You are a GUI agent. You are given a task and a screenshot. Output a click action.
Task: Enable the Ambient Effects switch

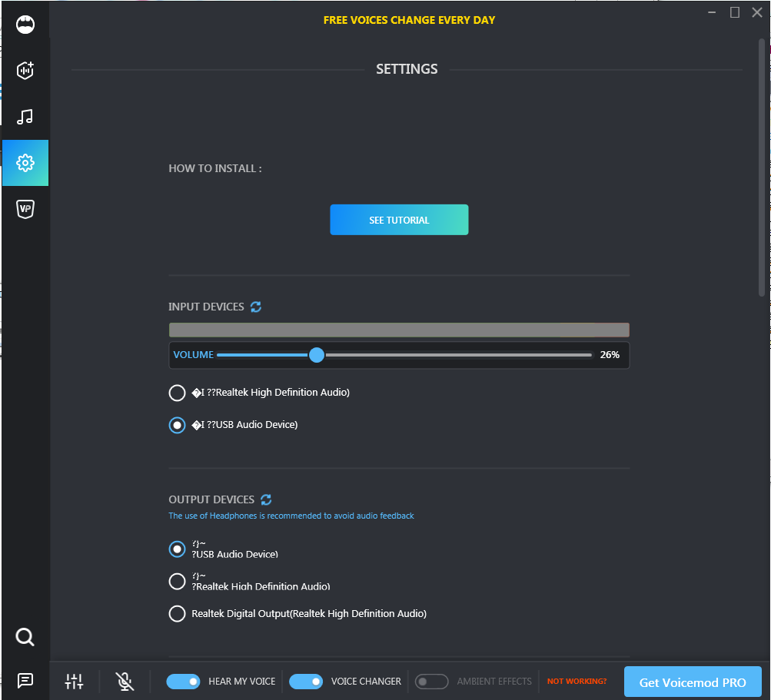tap(431, 682)
